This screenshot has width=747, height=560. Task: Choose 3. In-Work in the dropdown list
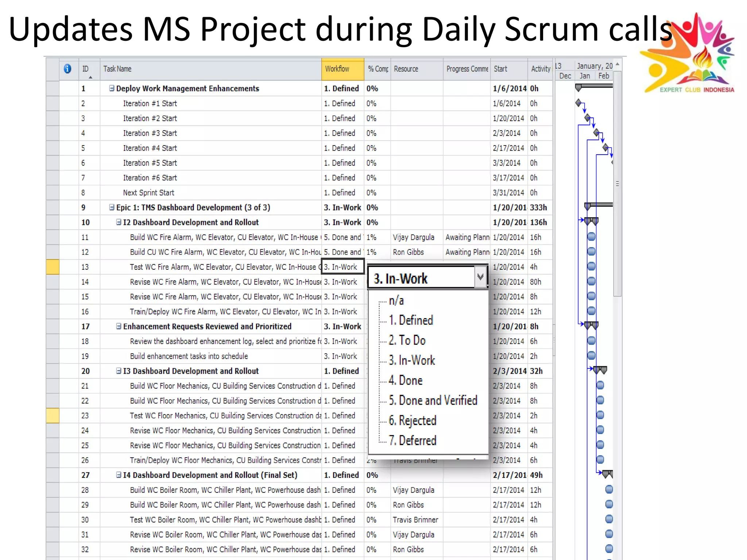[412, 361]
